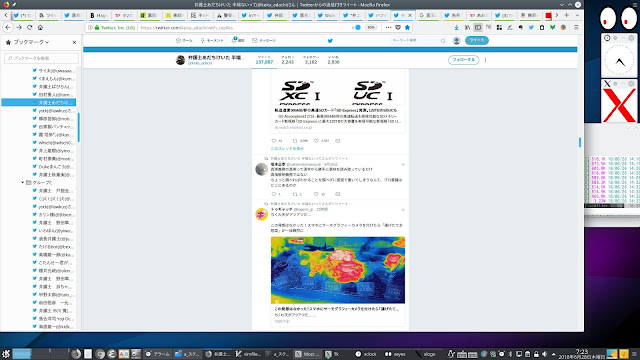Open the ブックマーク sidebar switcher dropdown
Viewport: 640px width, 360px height.
31,42
